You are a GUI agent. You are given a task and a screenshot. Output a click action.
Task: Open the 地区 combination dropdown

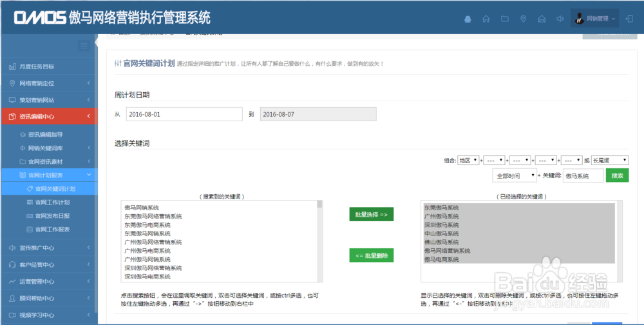click(x=468, y=161)
